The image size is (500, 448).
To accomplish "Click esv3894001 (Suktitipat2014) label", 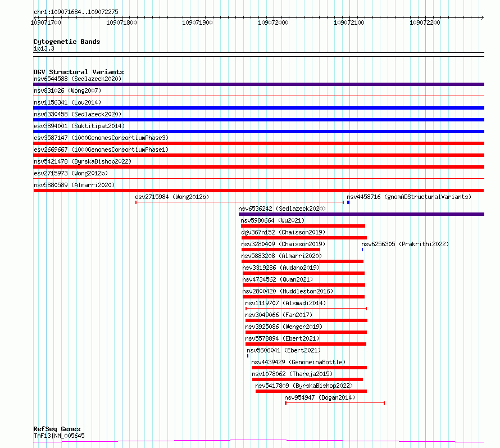I will coord(79,126).
